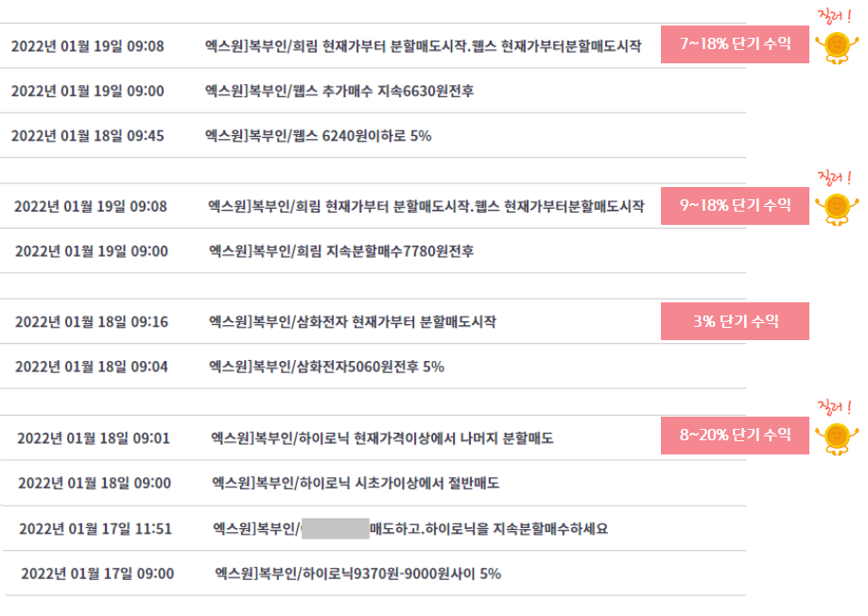The height and width of the screenshot is (616, 868).
Task: Open the 희림 지속분할매수7780원전후 message
Action: [341, 251]
